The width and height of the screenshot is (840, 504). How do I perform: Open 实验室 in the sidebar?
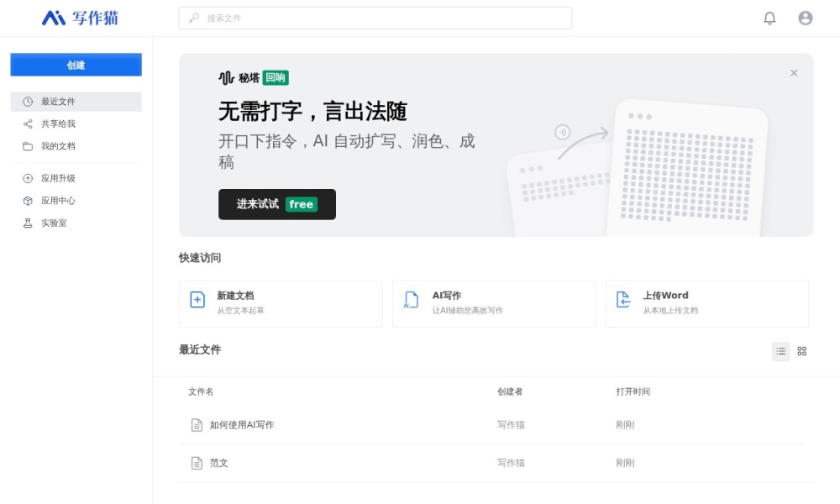pyautogui.click(x=76, y=223)
